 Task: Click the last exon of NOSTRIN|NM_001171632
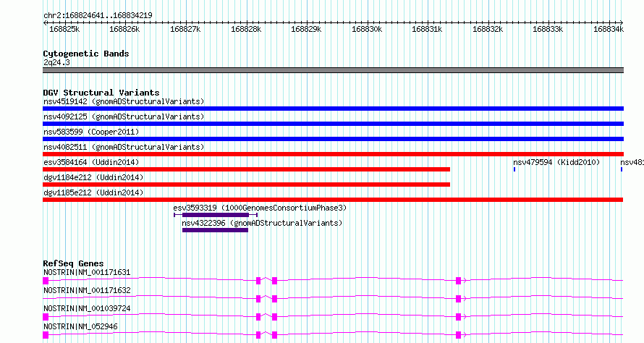point(458,299)
